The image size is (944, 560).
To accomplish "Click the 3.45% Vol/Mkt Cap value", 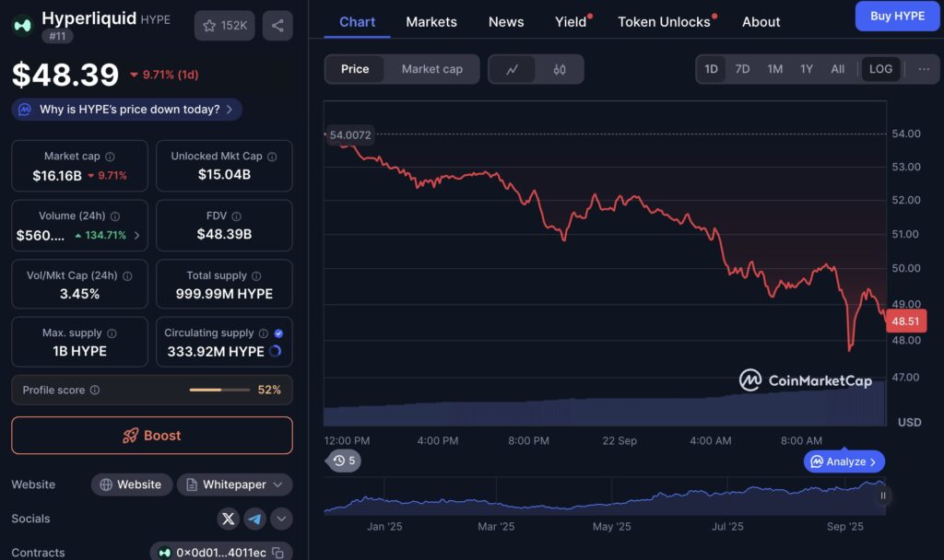I will 79,294.
